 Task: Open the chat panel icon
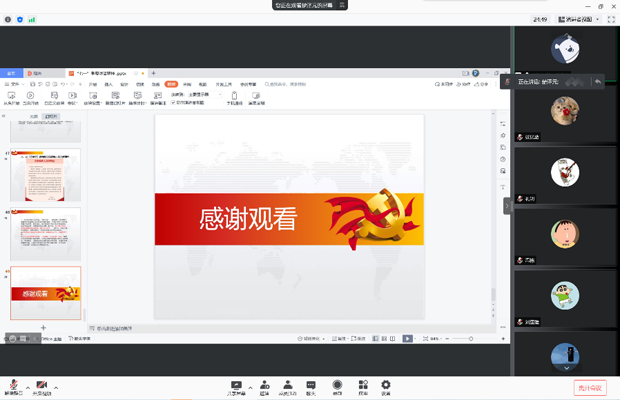[311, 386]
